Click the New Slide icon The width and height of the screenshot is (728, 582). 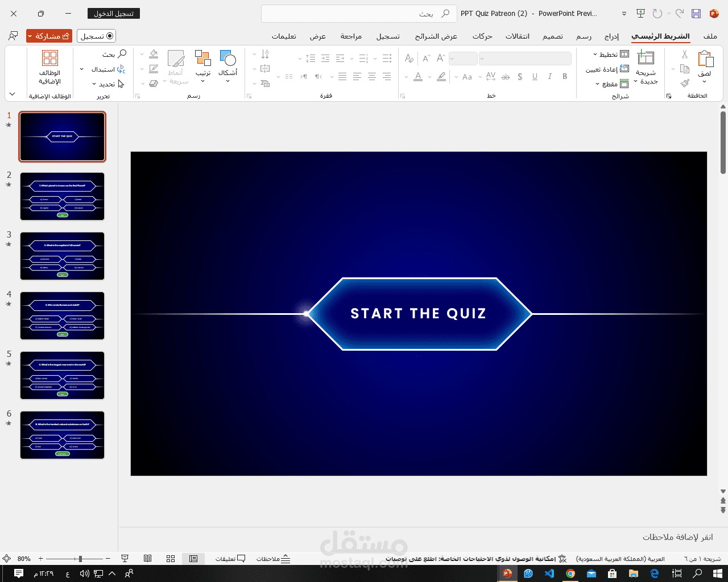[646, 57]
